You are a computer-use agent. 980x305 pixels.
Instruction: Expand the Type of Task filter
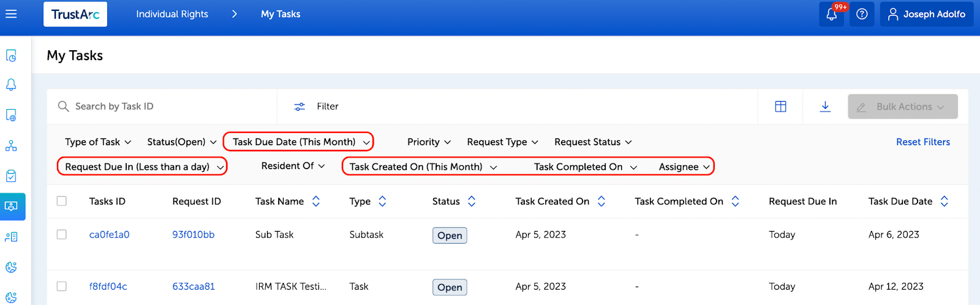pyautogui.click(x=98, y=142)
